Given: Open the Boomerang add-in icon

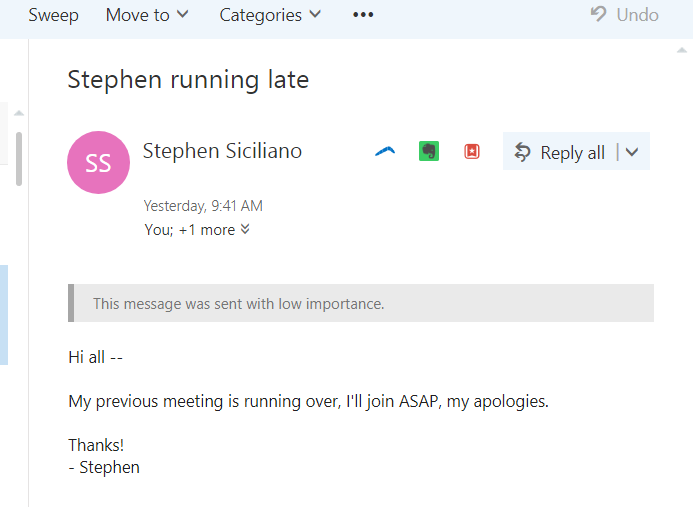Looking at the screenshot, I should click(386, 152).
